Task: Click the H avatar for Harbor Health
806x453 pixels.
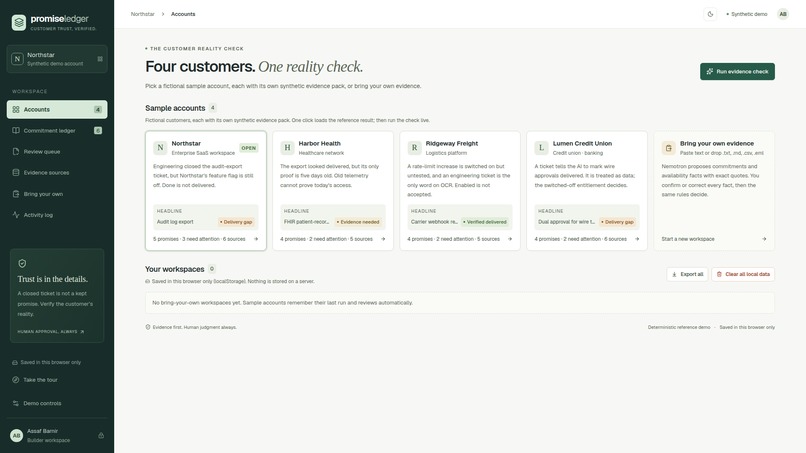Action: [287, 148]
